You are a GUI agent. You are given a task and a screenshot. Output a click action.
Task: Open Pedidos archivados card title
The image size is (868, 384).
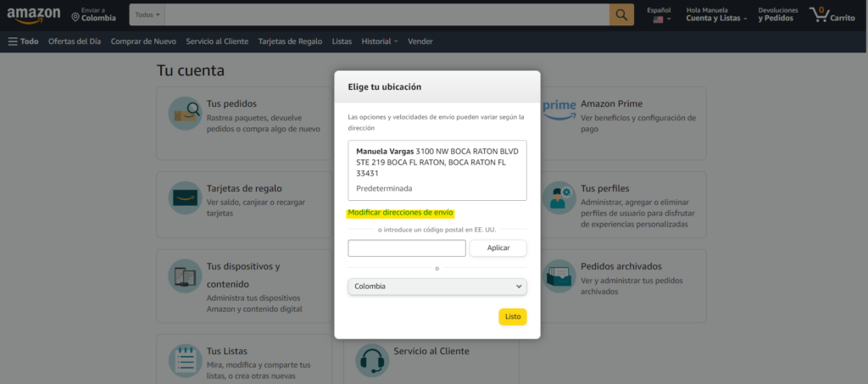(x=621, y=266)
